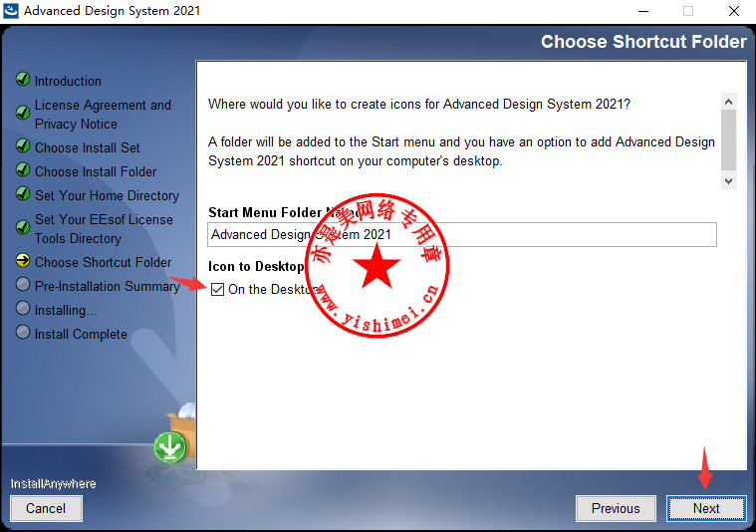
Task: Click the Icon to Desktop heading
Action: point(256,266)
